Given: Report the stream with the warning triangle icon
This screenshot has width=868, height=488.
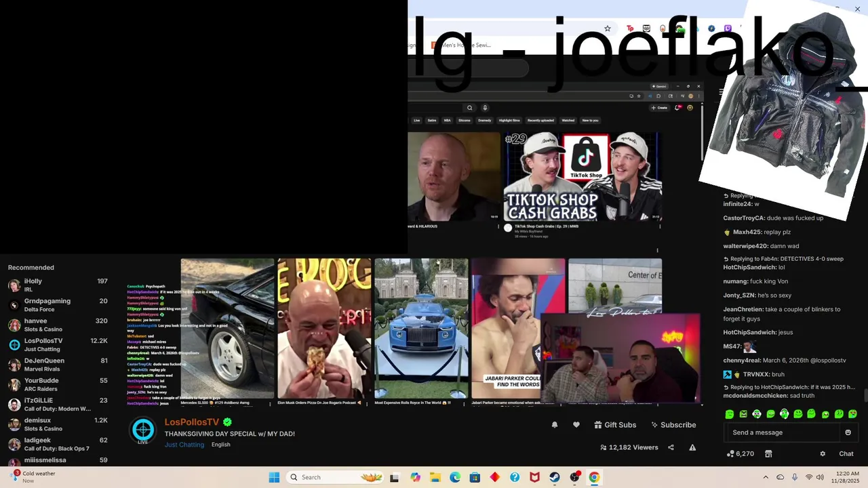Looking at the screenshot, I should point(692,447).
